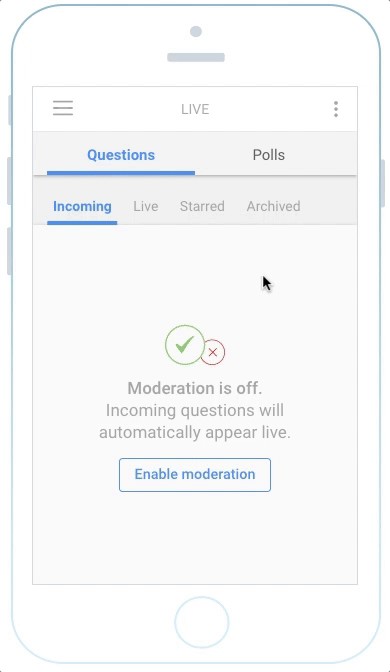Click the phone's lower-left volume button
This screenshot has width=390, height=672.
(9, 251)
